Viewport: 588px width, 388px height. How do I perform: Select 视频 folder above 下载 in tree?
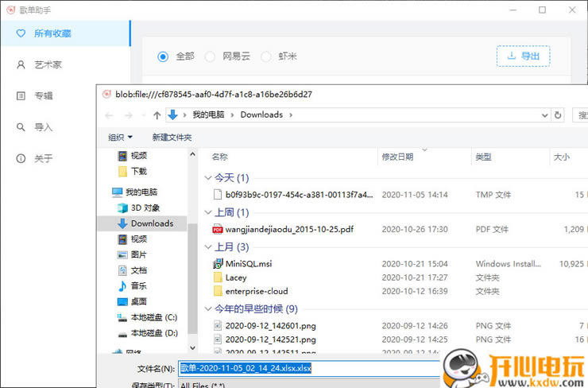(x=138, y=156)
